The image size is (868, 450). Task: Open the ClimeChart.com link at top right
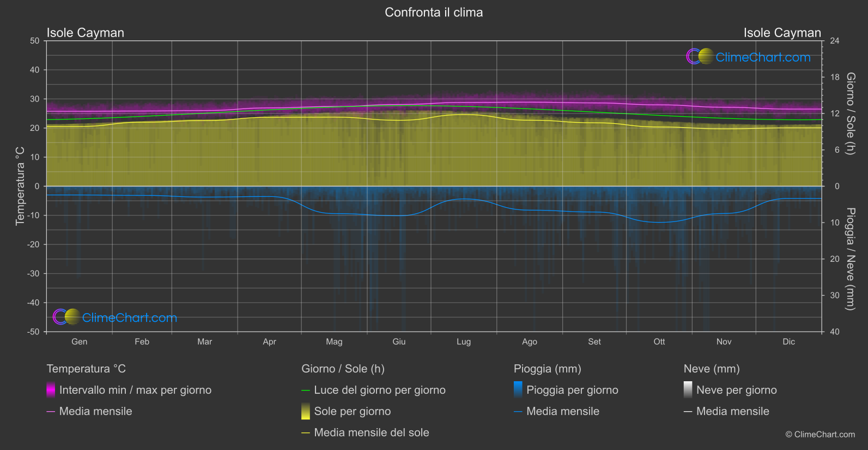[x=763, y=57]
